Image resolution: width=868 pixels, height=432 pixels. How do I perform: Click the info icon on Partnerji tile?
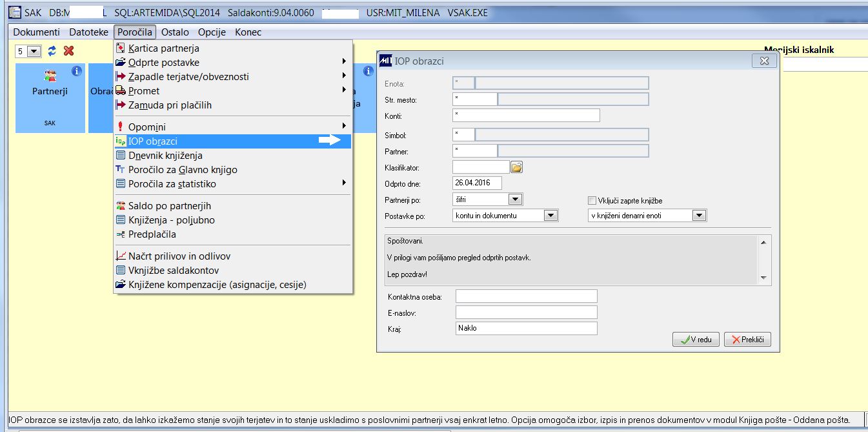coord(76,70)
